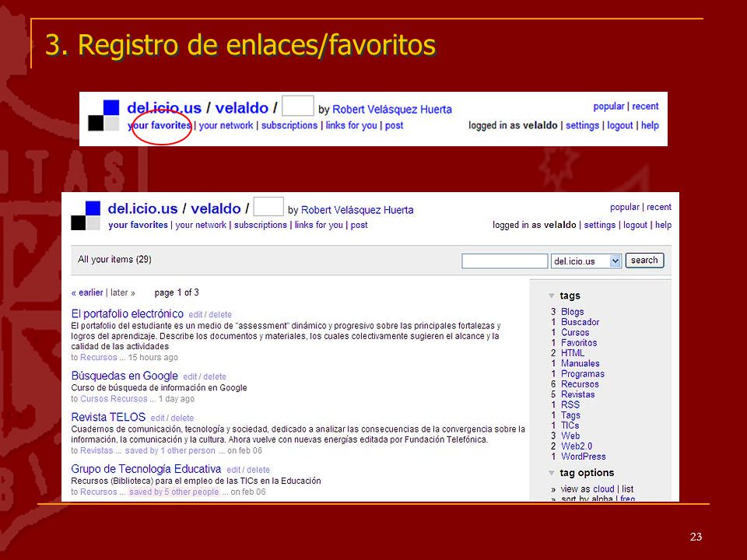This screenshot has width=747, height=560.
Task: Click the empty tag box after velaldo in lower header
Action: click(268, 207)
